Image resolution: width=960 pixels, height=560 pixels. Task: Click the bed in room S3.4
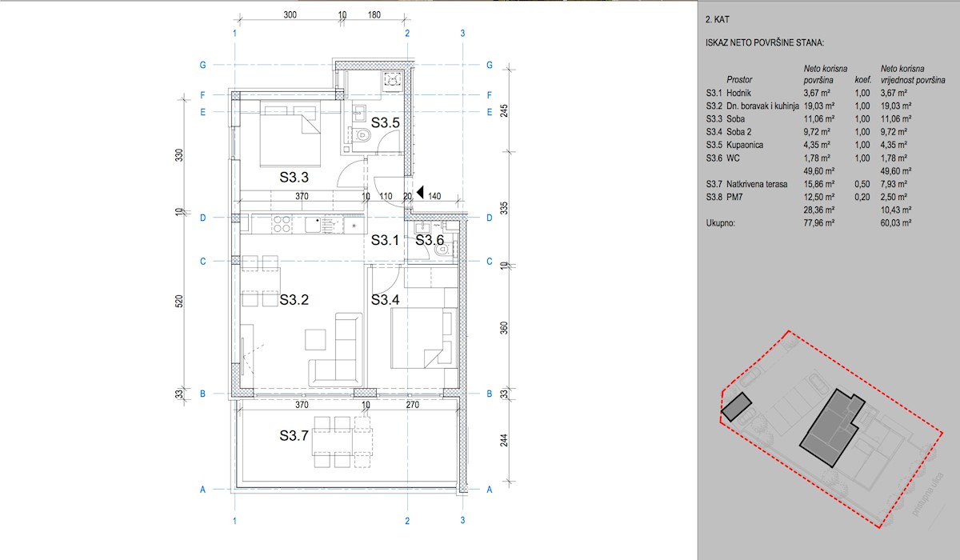(424, 338)
